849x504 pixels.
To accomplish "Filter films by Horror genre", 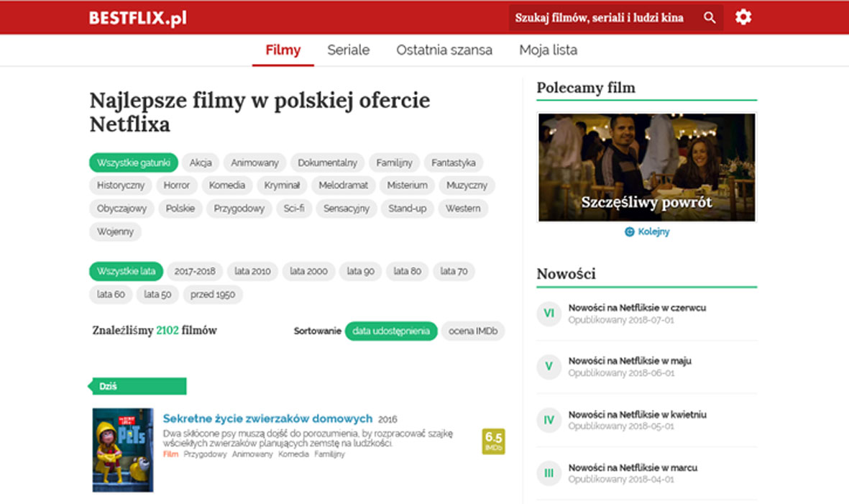I will point(176,185).
